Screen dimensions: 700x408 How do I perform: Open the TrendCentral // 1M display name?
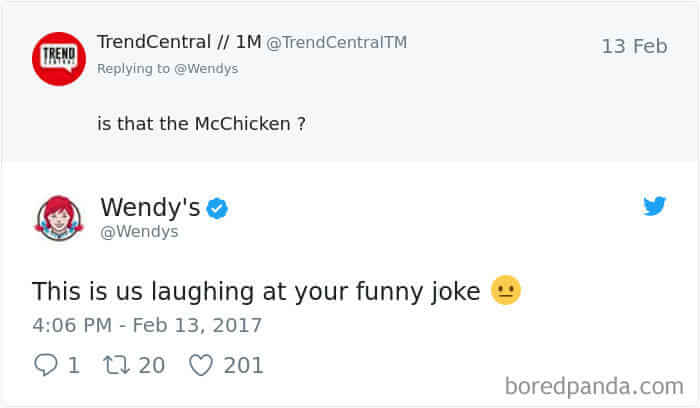[178, 42]
